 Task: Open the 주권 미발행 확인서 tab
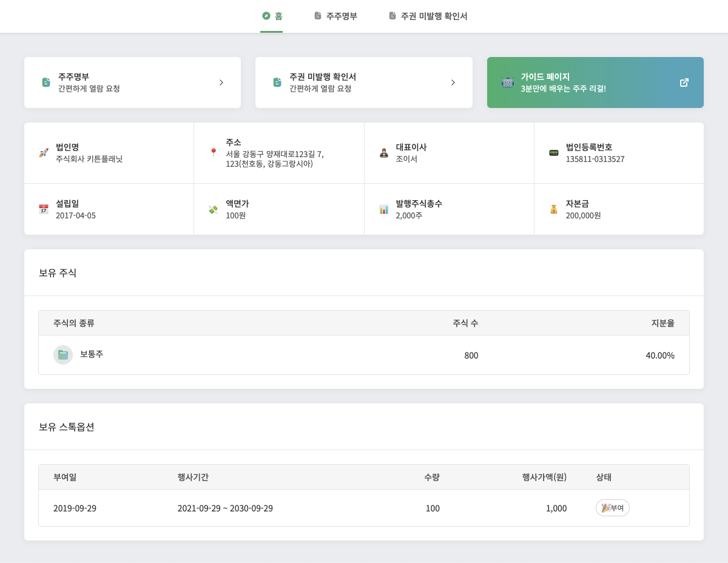[x=428, y=16]
